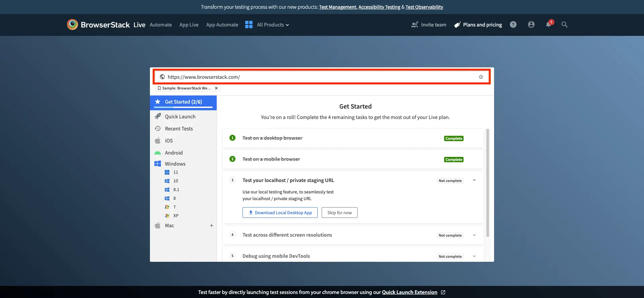Download Local Desktop App button
644x298 pixels.
tap(280, 213)
